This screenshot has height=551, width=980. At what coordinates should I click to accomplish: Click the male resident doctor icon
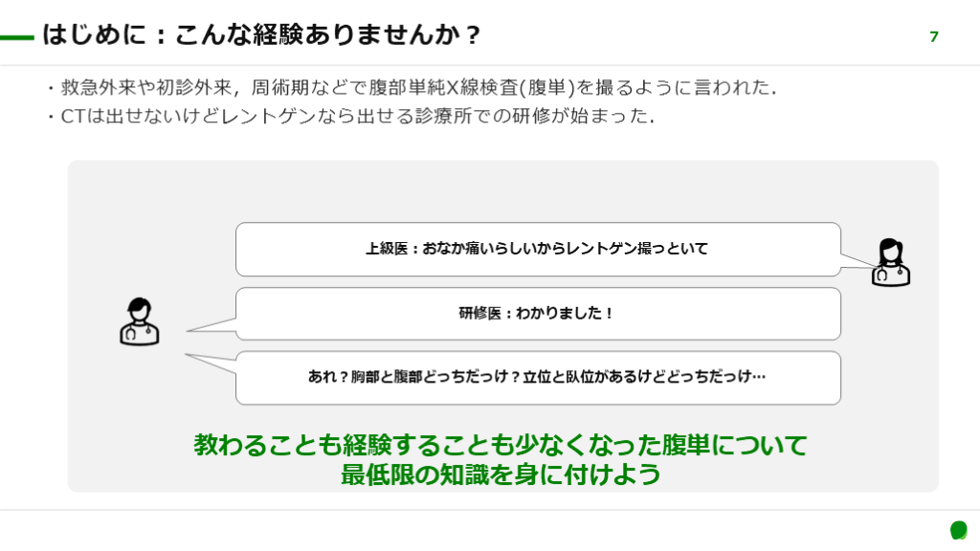[140, 321]
